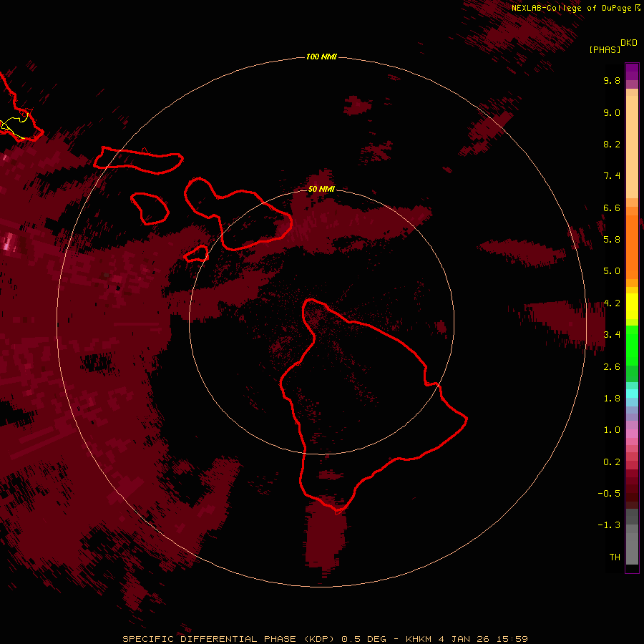Click the 6.6 scale value
Image resolution: width=644 pixels, height=644 pixels.
(x=612, y=208)
